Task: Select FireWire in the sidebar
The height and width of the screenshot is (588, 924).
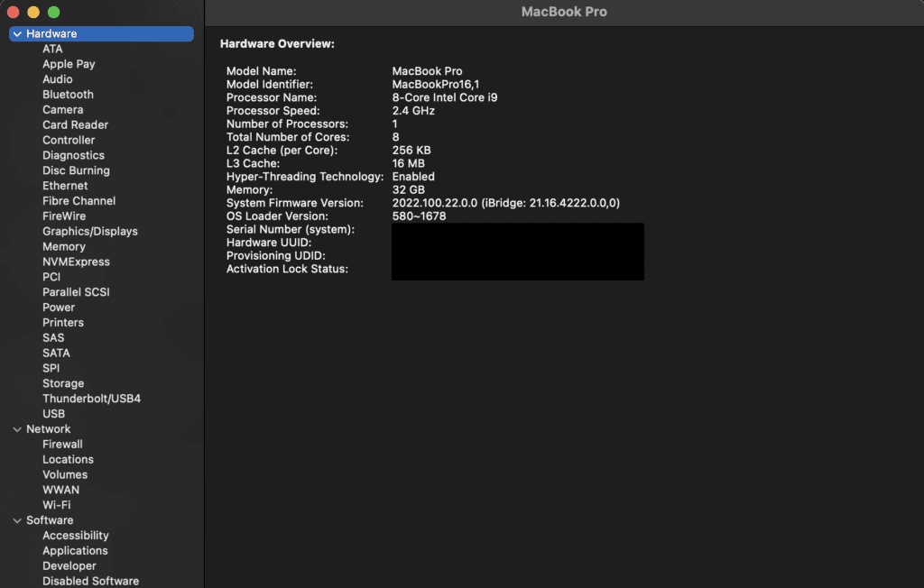Action: tap(64, 216)
